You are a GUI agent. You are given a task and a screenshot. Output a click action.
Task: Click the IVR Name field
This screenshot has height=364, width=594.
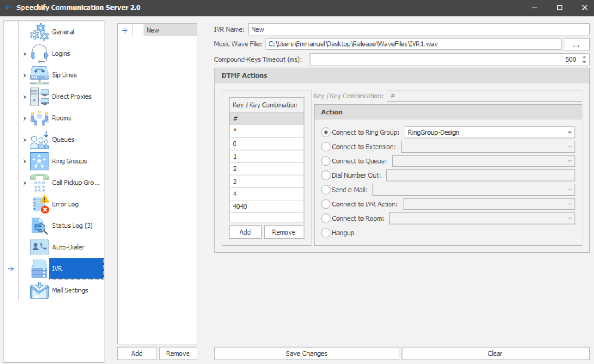[419, 29]
